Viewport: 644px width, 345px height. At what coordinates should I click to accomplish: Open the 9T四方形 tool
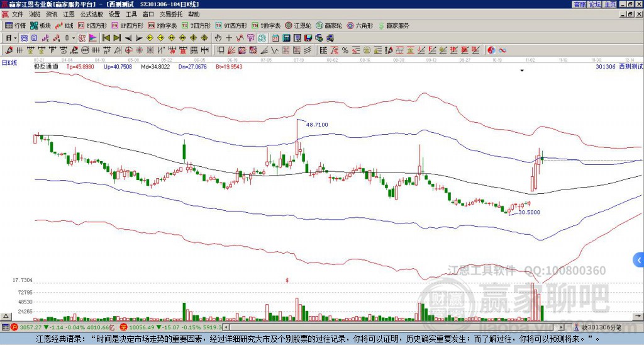click(x=231, y=25)
